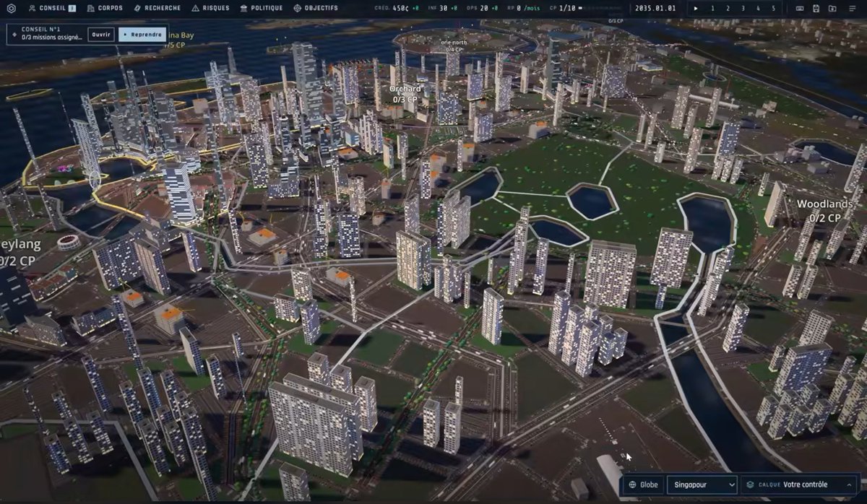The image size is (867, 504).
Task: Click the Calque layers icon
Action: click(x=751, y=485)
